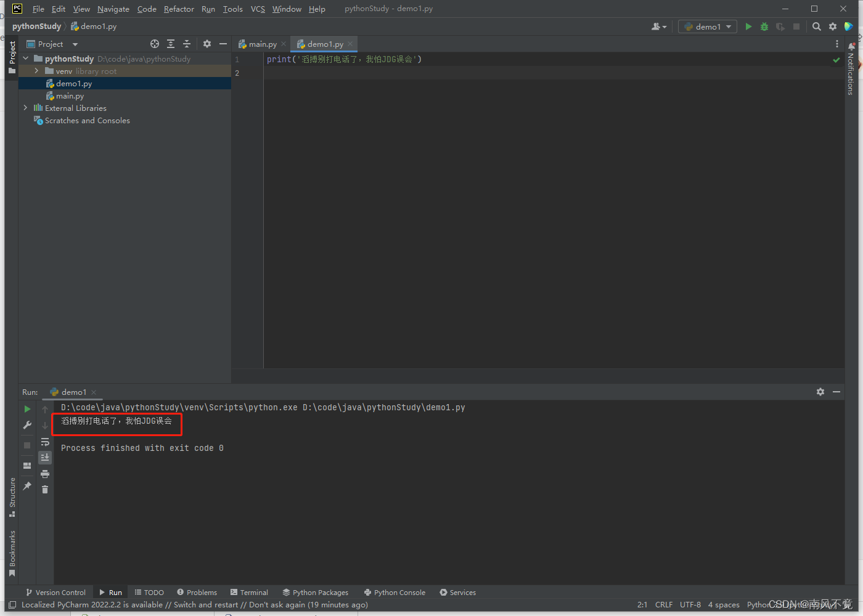Screen dimensions: 863x616
Task: Click 4 spaces indent setting
Action: pos(724,605)
